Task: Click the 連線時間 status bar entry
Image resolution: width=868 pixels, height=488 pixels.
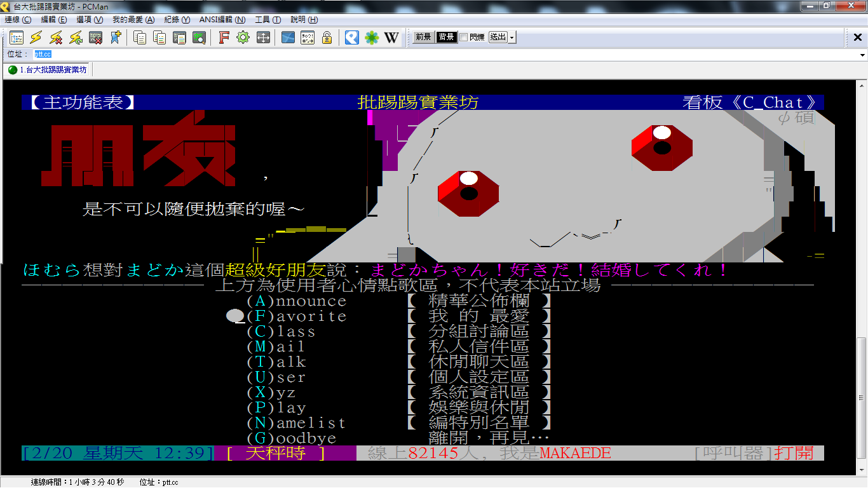Action: [x=78, y=482]
